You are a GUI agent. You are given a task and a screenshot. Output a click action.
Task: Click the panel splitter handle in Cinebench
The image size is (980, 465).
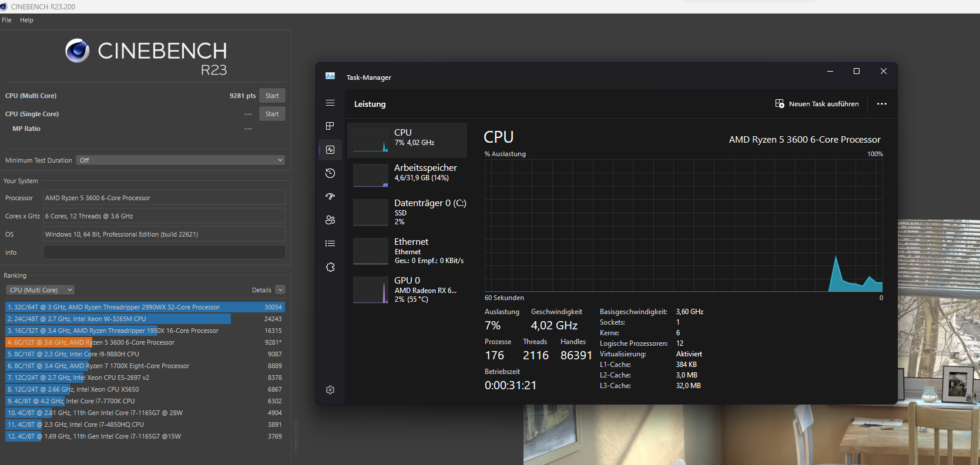(296, 436)
